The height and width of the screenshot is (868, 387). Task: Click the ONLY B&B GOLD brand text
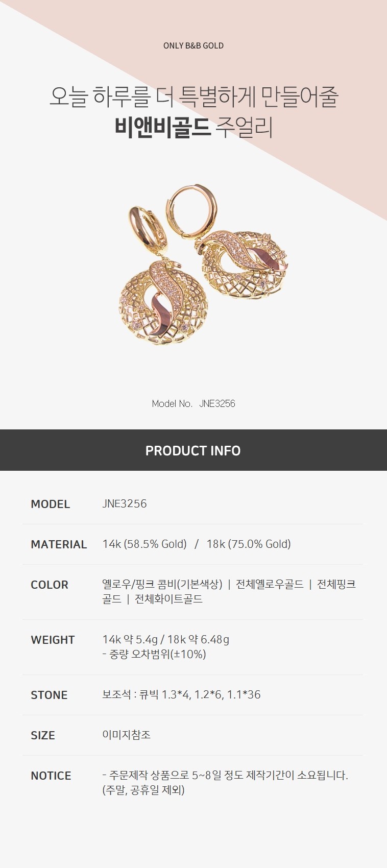click(x=194, y=45)
